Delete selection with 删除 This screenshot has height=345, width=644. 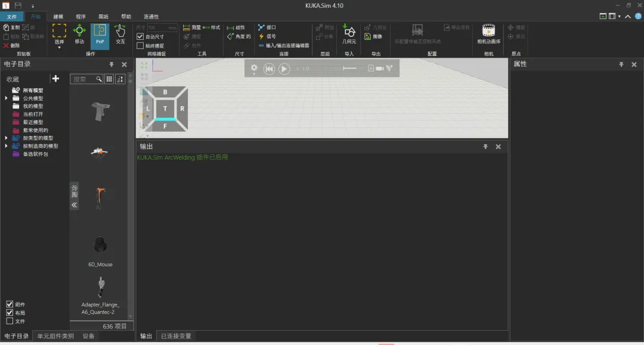click(11, 45)
